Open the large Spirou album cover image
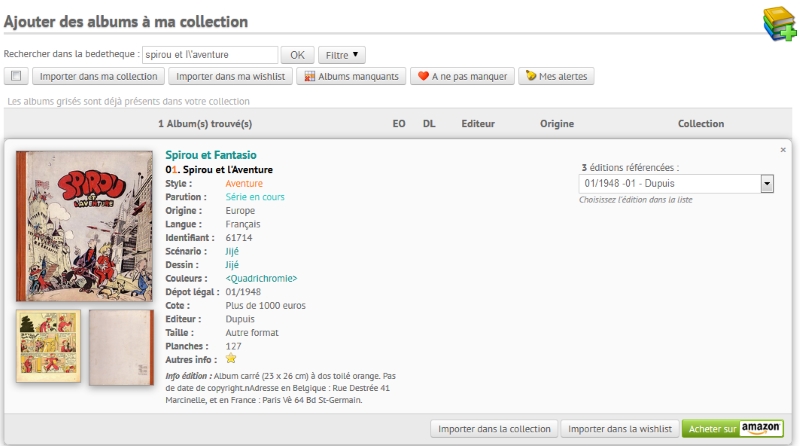Viewport: 800px width, 446px height. [85, 226]
